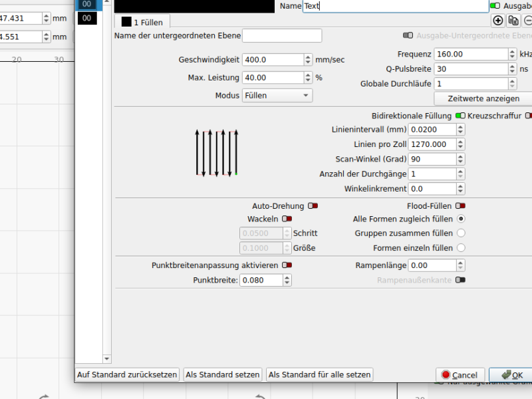Cancel the cut settings dialog
532x399 pixels.
(460, 375)
